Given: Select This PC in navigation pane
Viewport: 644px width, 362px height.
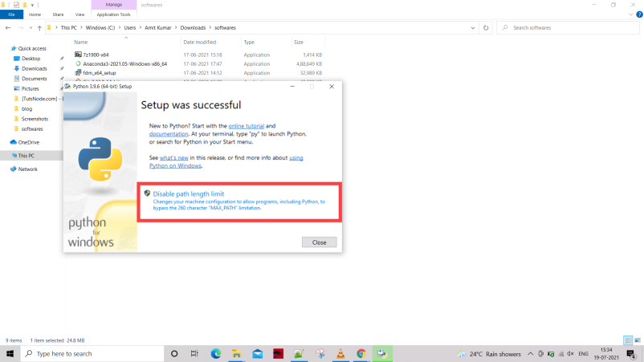Looking at the screenshot, I should (x=26, y=156).
